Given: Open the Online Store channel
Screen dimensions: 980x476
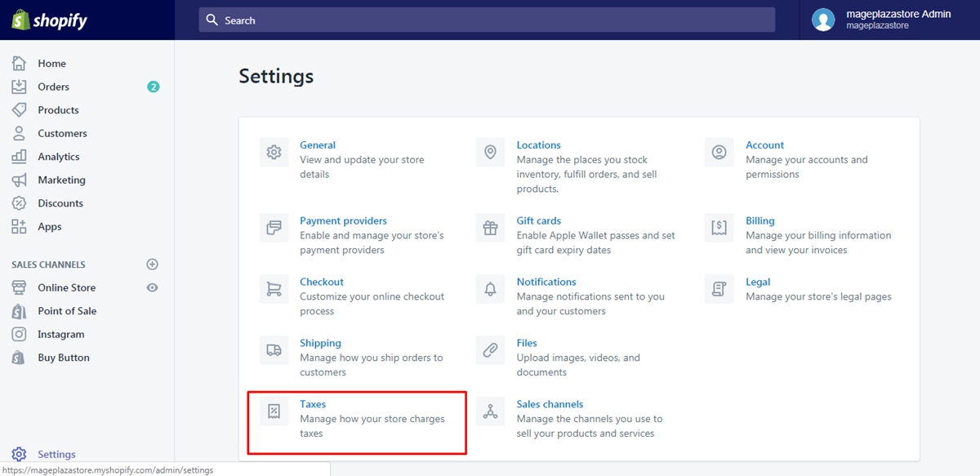Looking at the screenshot, I should point(66,287).
